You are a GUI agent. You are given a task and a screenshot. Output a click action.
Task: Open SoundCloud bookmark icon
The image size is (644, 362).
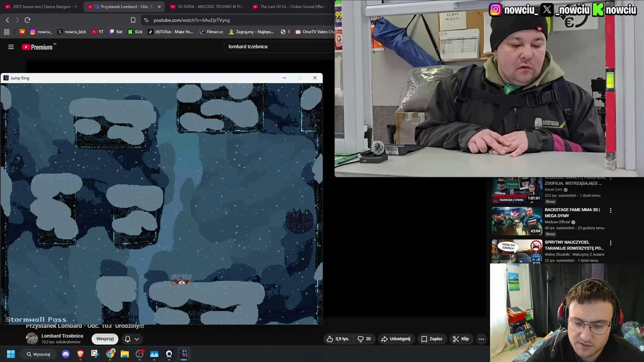click(x=22, y=32)
